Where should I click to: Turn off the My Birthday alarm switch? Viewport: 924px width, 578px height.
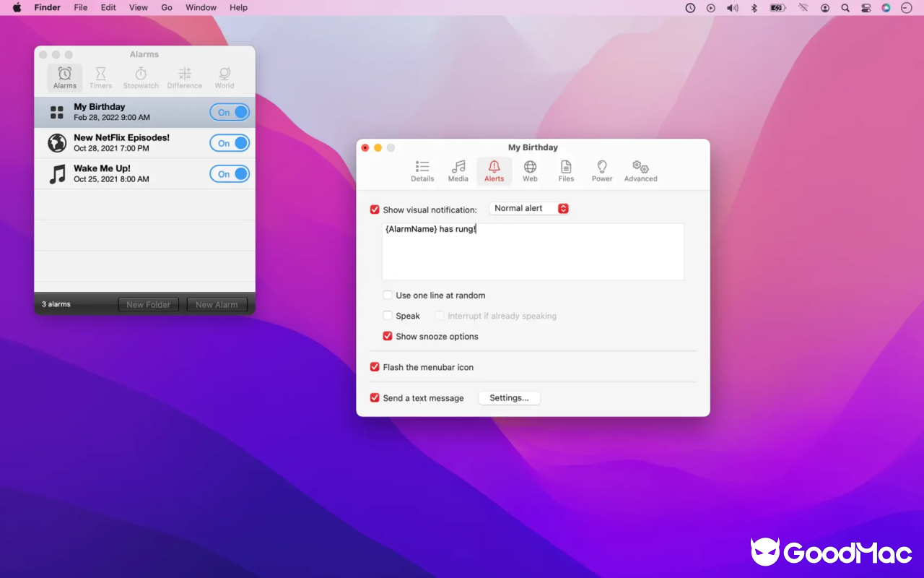230,112
